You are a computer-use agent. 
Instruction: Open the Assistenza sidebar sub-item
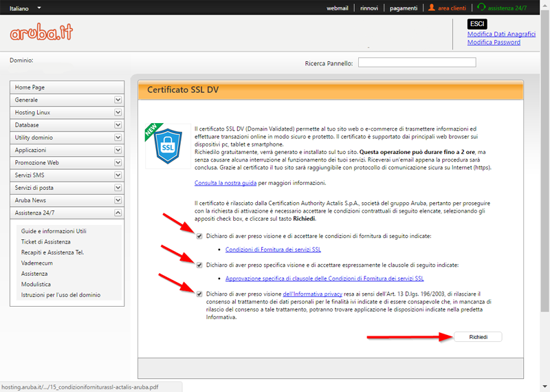34,274
